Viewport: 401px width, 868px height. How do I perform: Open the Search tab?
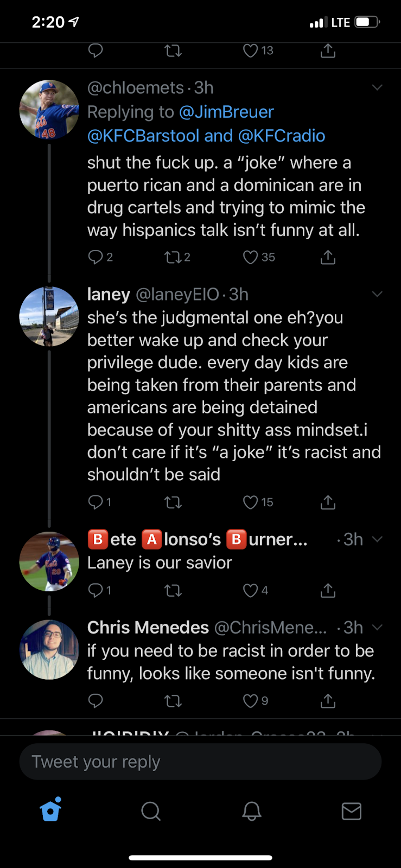151,811
